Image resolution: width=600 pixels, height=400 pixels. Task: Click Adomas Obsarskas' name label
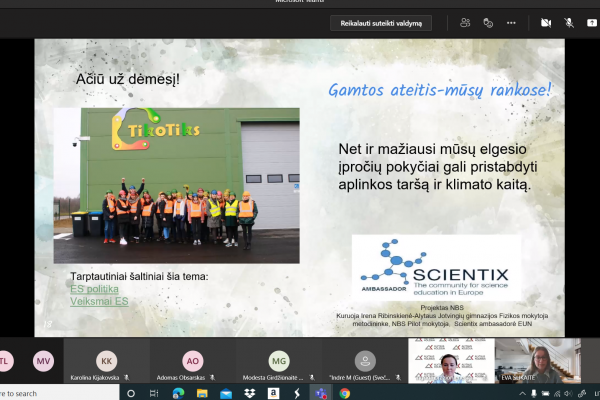[181, 378]
